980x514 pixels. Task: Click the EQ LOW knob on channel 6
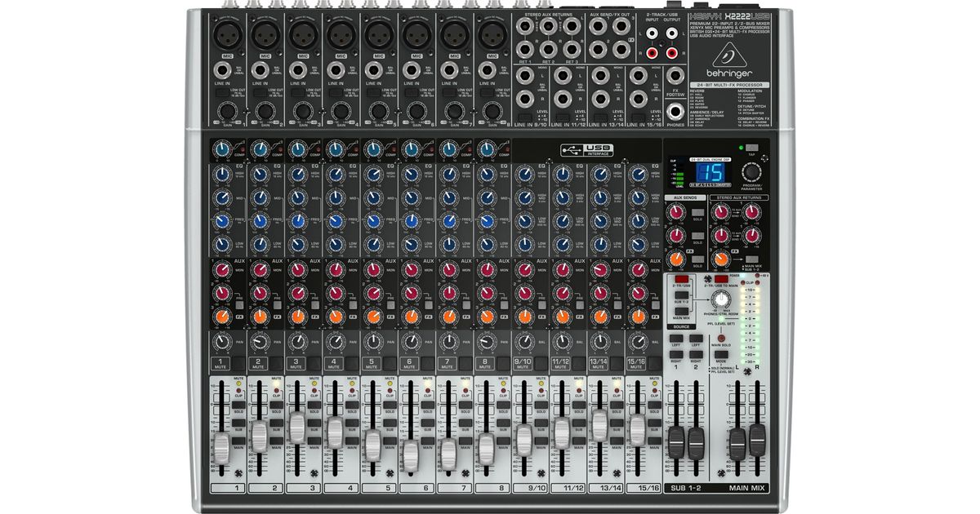point(410,244)
